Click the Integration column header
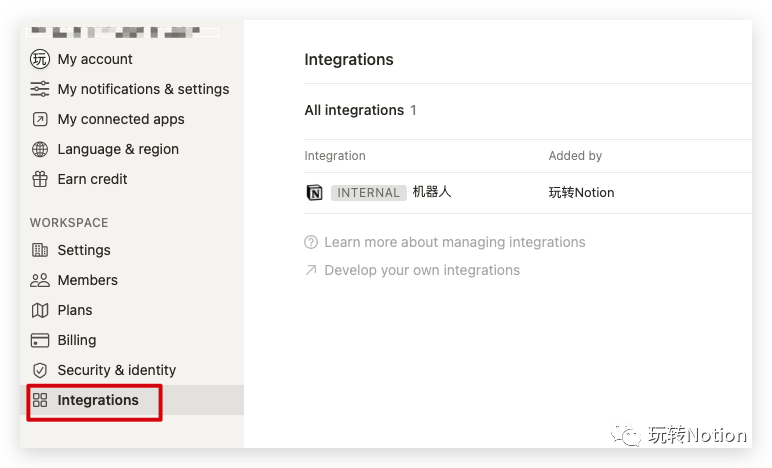This screenshot has width=772, height=468. (334, 156)
